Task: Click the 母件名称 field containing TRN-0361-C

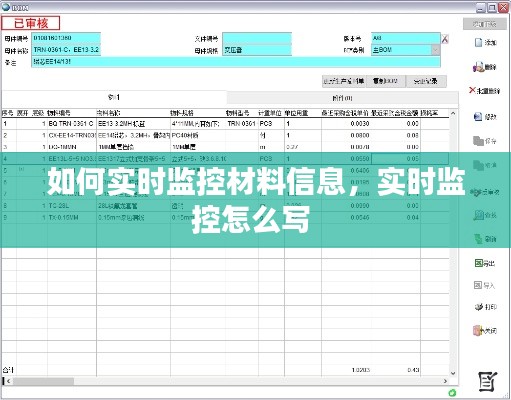Action: [x=66, y=50]
